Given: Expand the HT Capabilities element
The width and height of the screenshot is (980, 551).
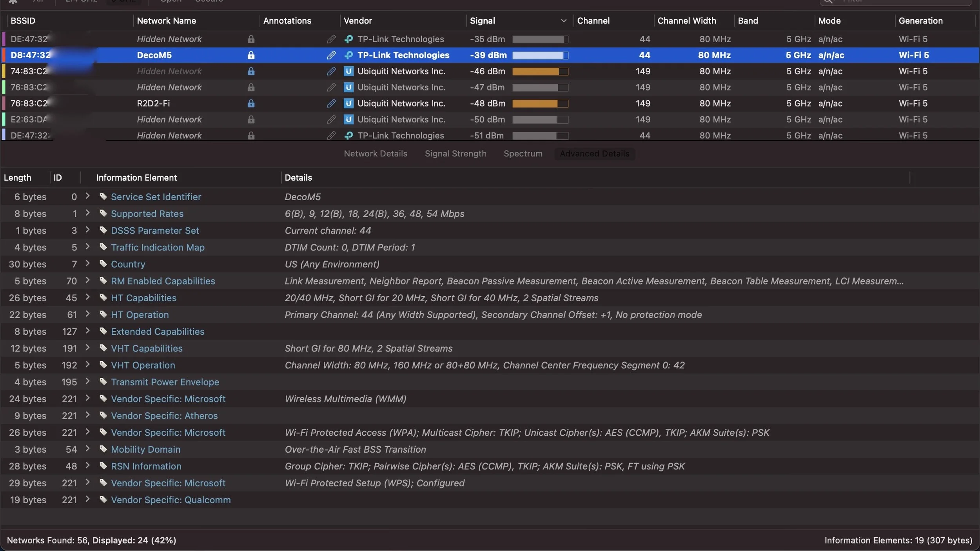Looking at the screenshot, I should point(87,297).
